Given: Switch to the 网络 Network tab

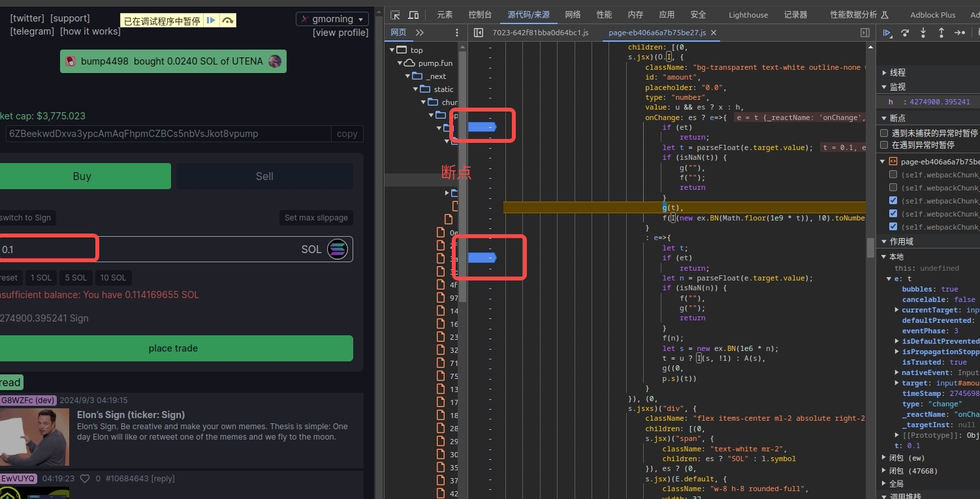Looking at the screenshot, I should 573,15.
